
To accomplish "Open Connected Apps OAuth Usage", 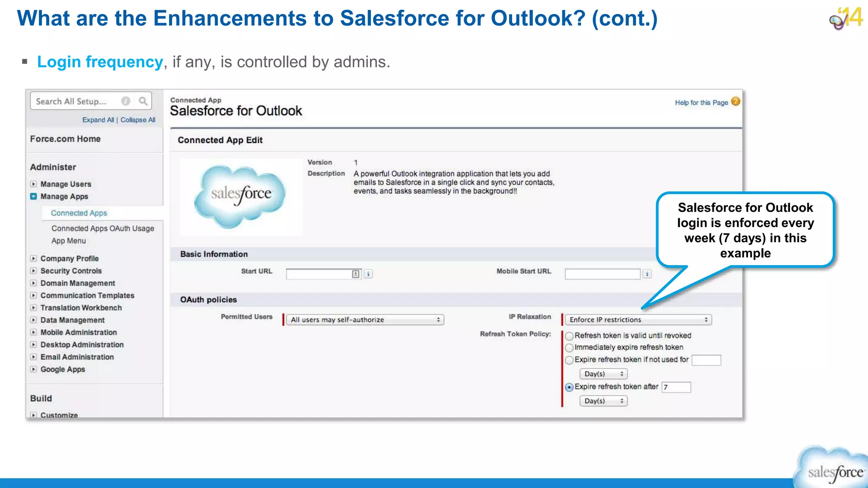I will 103,228.
